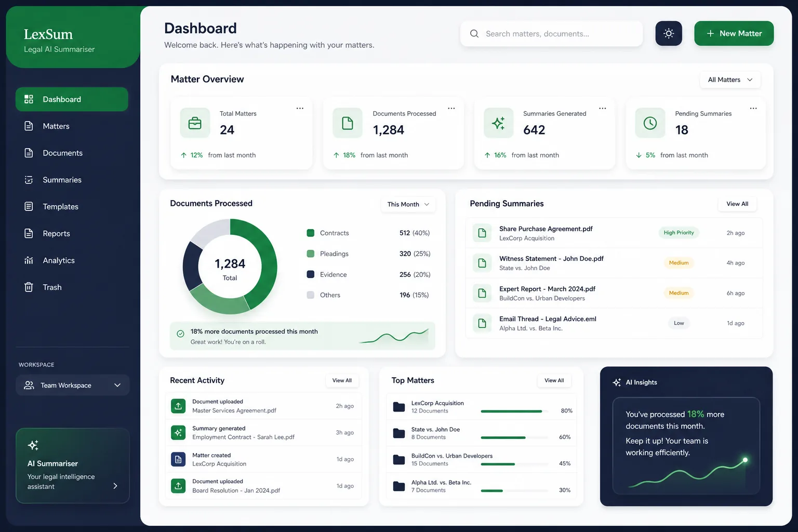Go to Dashboard in the sidebar
Viewport: 798px width, 532px height.
click(x=72, y=99)
